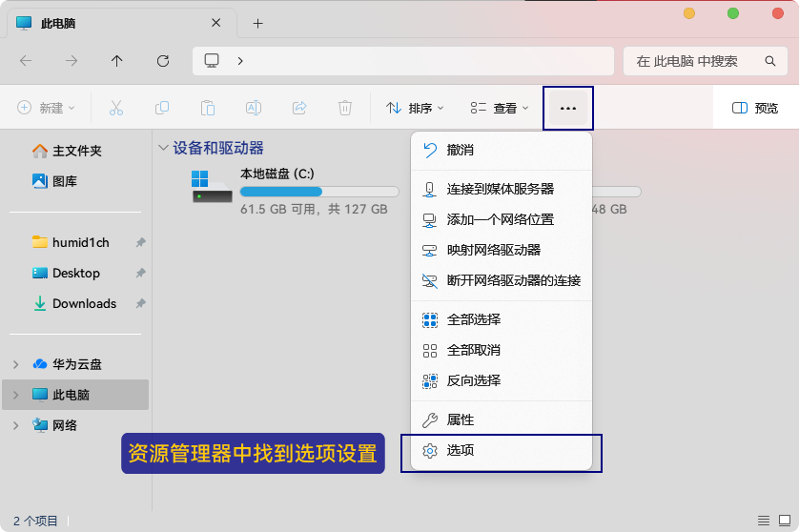Collapse the 设备和驱动器 group
799x532 pixels.
163,148
